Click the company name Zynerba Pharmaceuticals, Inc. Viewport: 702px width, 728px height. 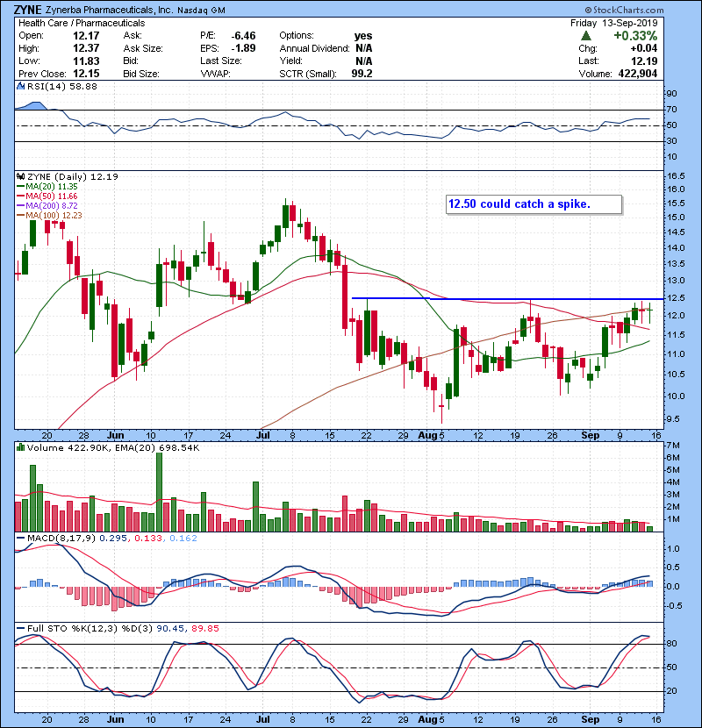pyautogui.click(x=109, y=10)
